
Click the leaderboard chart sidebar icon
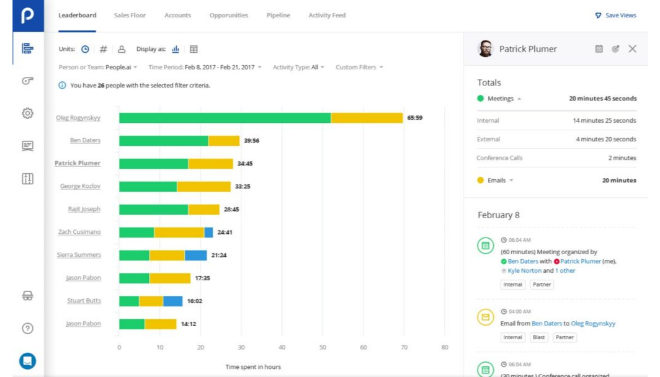pos(27,48)
